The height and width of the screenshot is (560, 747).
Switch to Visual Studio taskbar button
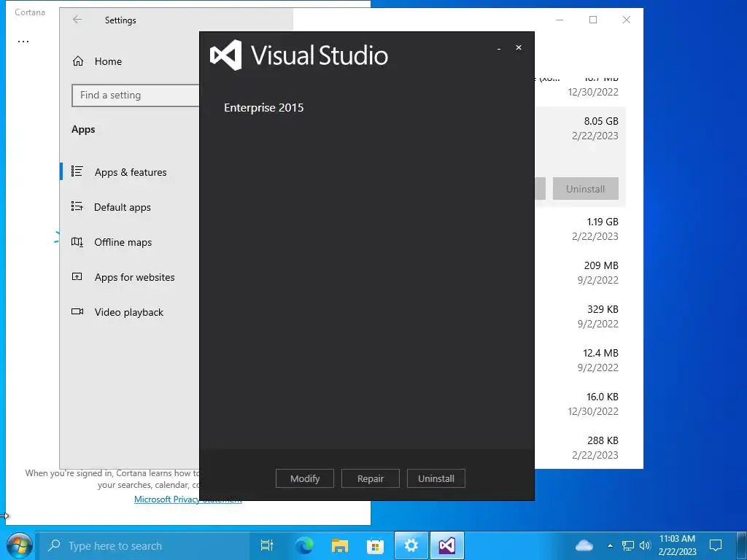(x=447, y=545)
